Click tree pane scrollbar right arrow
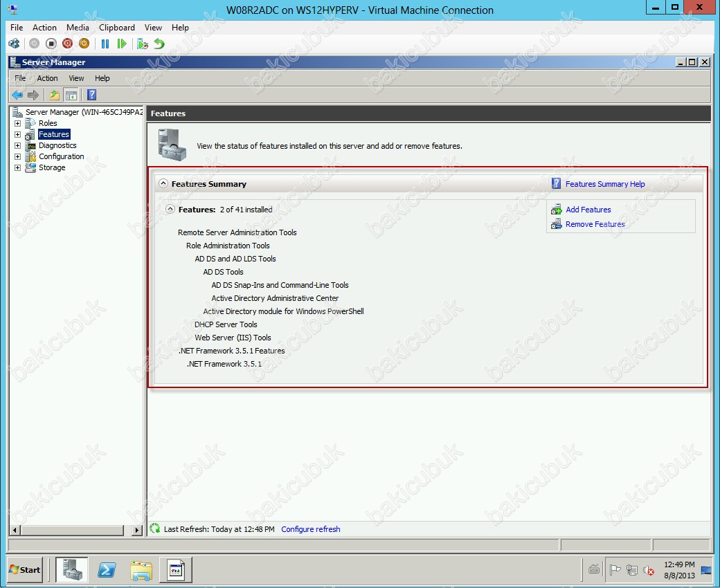 (x=136, y=530)
